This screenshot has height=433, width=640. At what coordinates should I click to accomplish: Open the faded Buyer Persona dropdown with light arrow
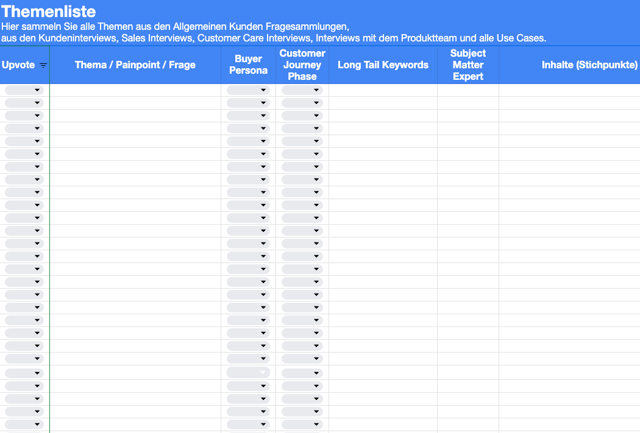tap(248, 373)
